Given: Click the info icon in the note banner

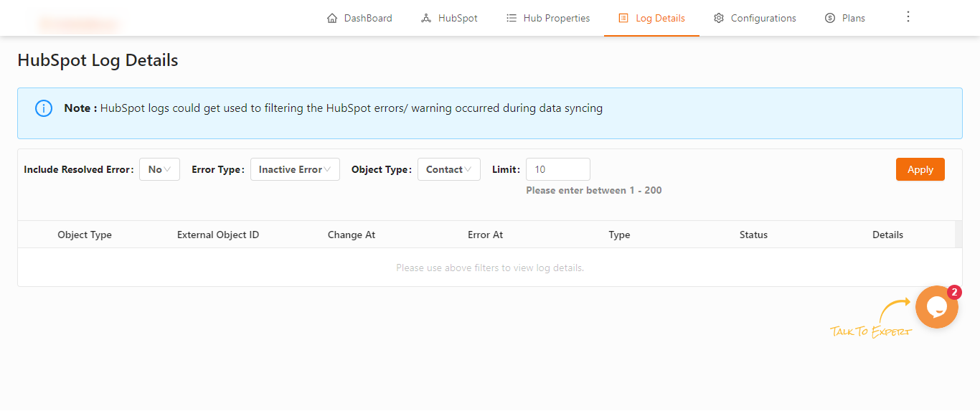Looking at the screenshot, I should coord(44,108).
